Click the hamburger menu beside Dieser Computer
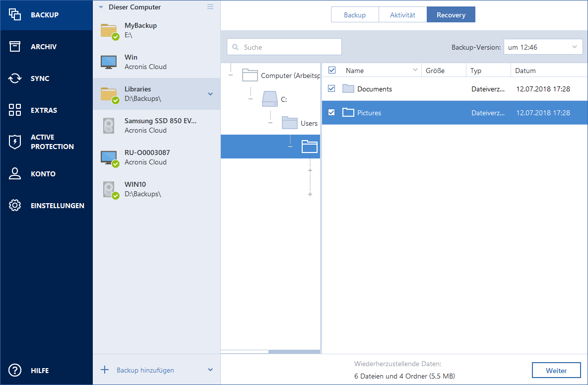Image resolution: width=588 pixels, height=385 pixels. (210, 7)
